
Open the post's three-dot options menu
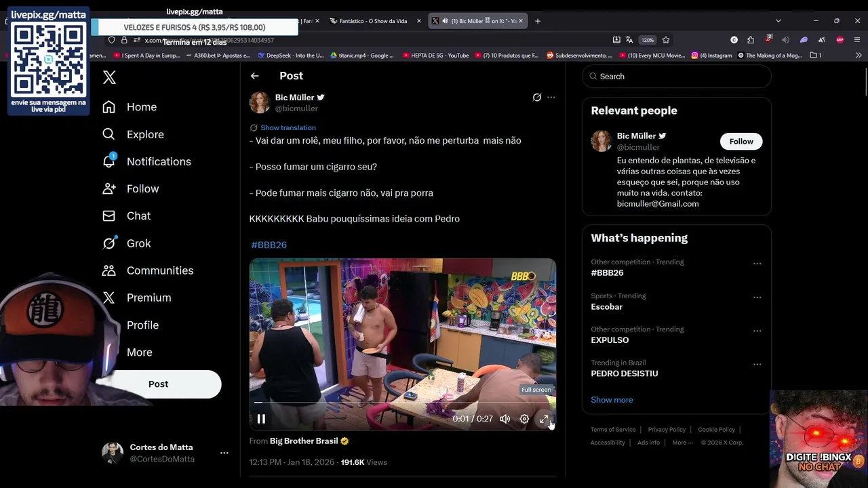pyautogui.click(x=551, y=98)
